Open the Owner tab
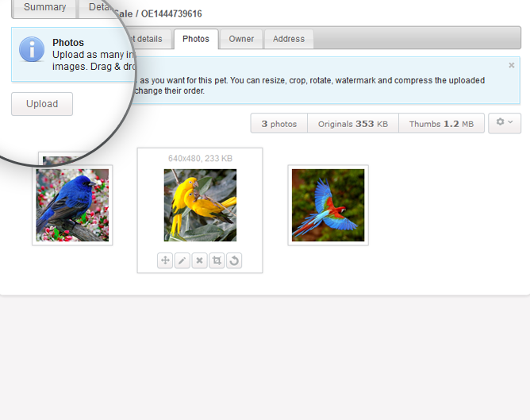This screenshot has width=530, height=420. [x=241, y=39]
